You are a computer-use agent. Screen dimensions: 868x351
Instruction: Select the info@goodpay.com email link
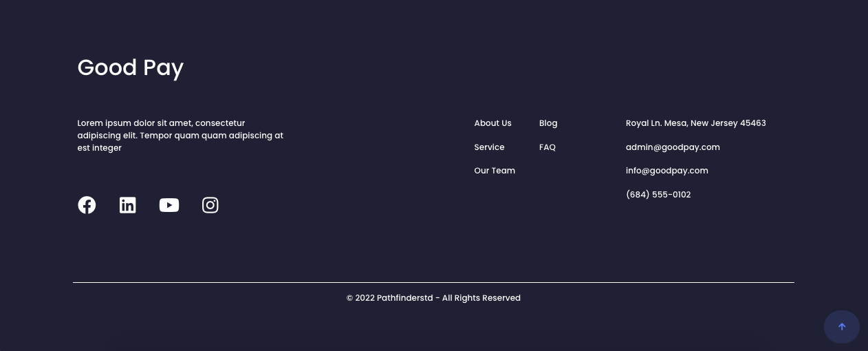point(666,171)
